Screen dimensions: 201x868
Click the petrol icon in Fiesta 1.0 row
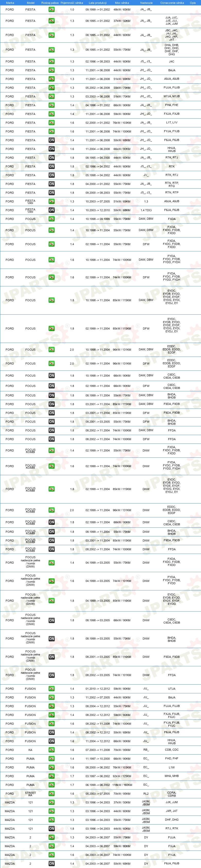[x=51, y=10]
